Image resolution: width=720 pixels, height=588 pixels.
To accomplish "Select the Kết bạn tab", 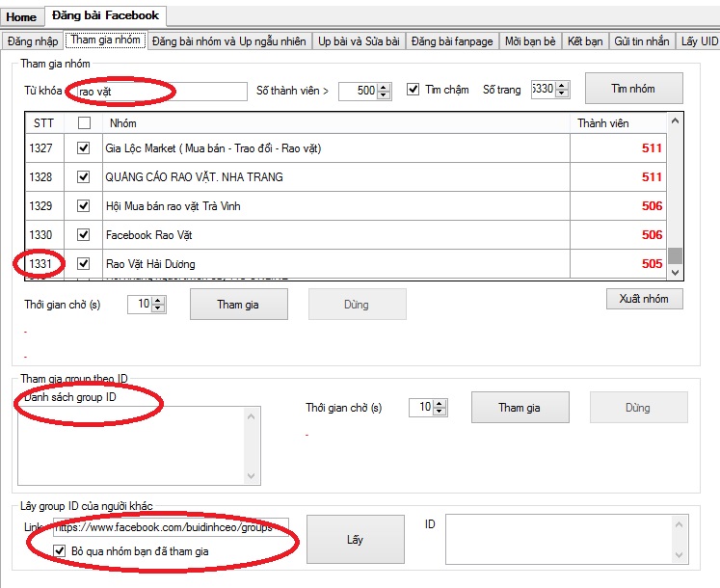I will click(585, 41).
